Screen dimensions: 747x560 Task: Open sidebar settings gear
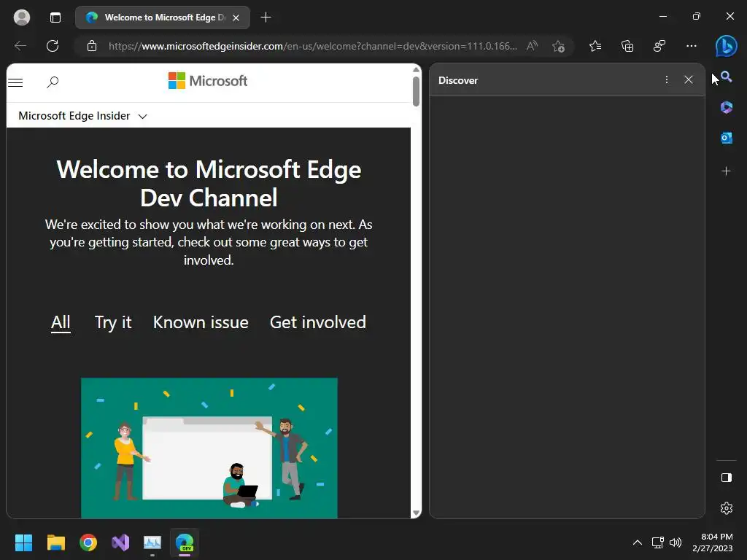[x=726, y=508]
